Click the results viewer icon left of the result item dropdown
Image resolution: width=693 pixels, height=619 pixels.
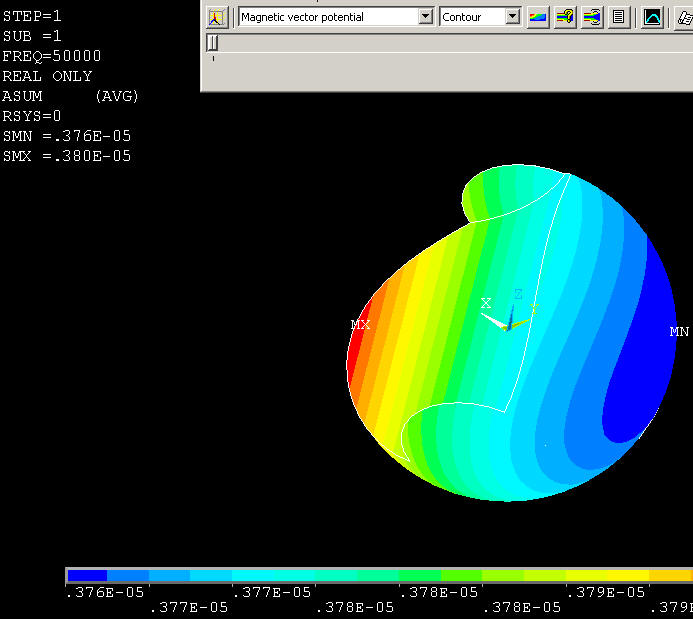click(217, 17)
